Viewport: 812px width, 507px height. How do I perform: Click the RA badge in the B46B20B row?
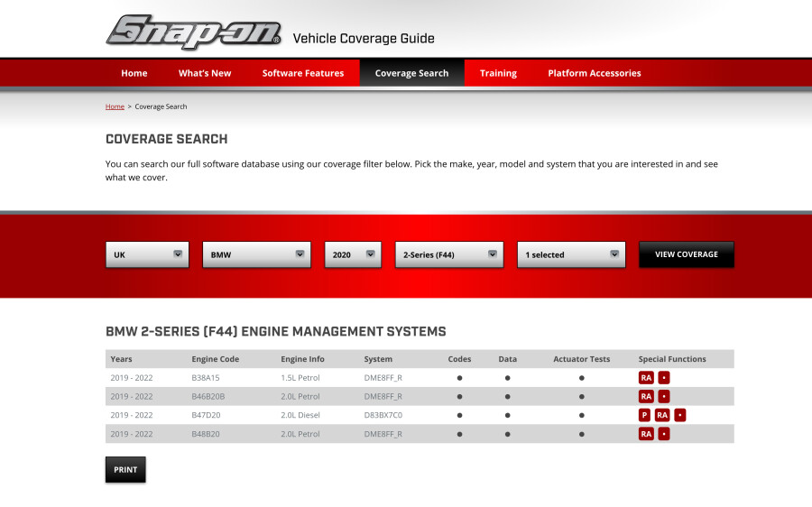(646, 396)
